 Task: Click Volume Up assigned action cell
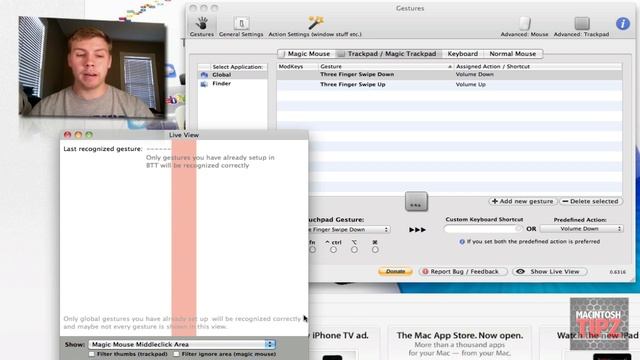pos(471,84)
